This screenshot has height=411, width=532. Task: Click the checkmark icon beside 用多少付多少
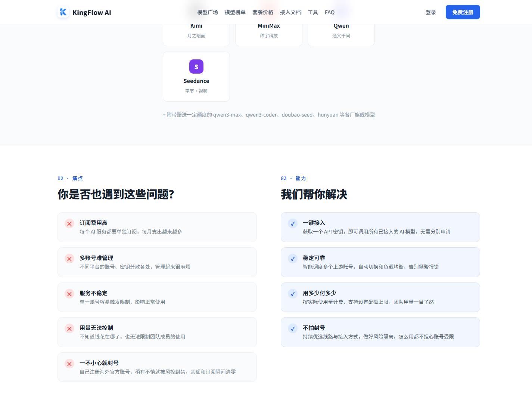click(293, 294)
